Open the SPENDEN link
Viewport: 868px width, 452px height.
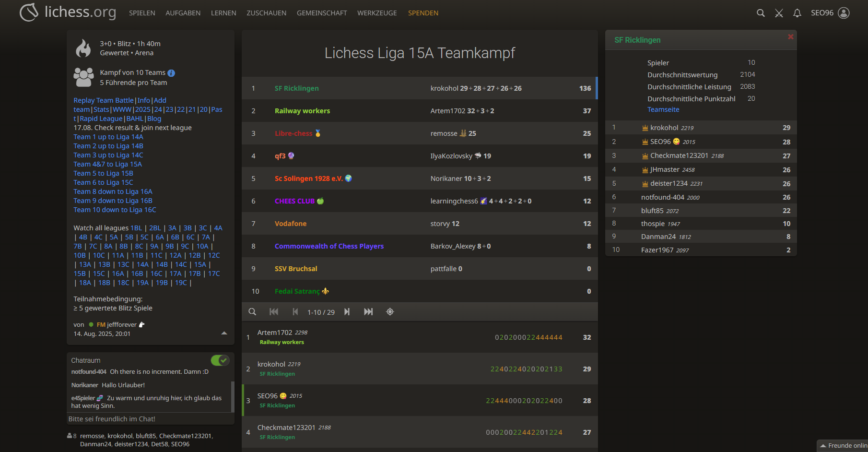(423, 13)
